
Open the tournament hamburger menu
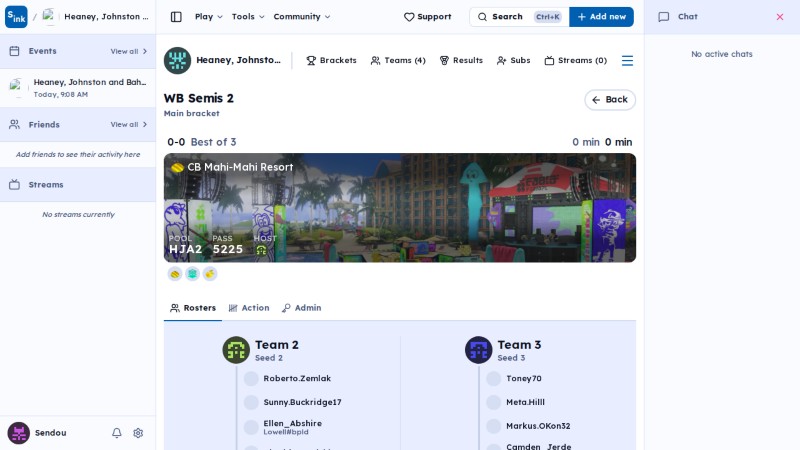(x=628, y=61)
